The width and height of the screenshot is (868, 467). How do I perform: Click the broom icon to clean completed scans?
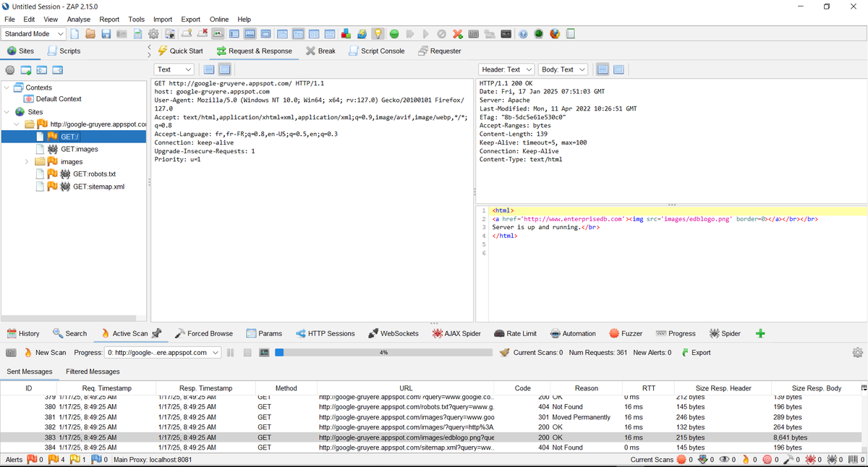coord(506,353)
